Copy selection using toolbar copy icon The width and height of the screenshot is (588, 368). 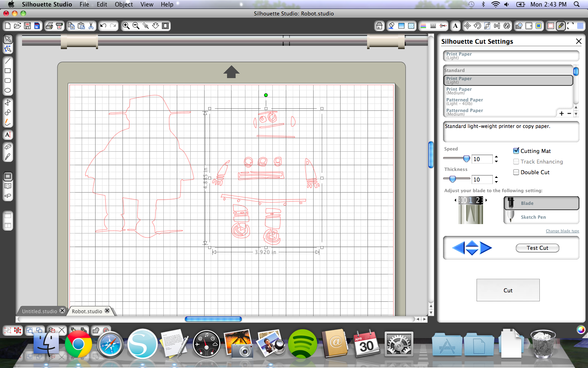click(71, 26)
